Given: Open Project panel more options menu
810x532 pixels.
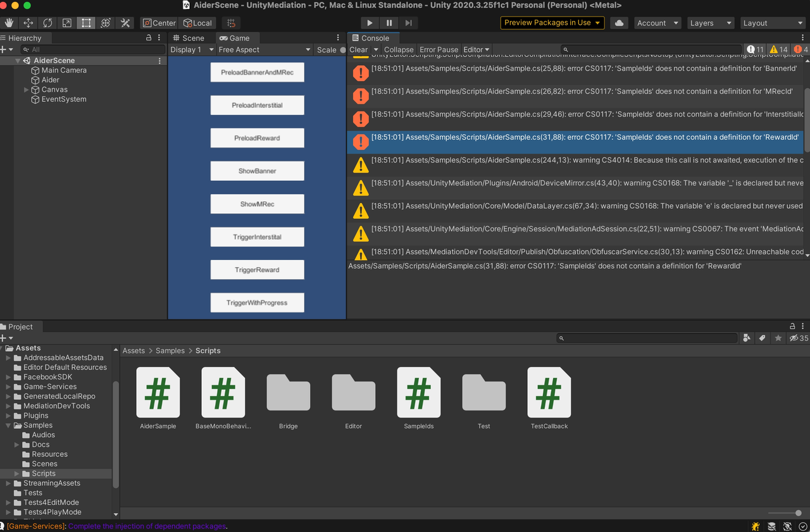Looking at the screenshot, I should (x=802, y=326).
